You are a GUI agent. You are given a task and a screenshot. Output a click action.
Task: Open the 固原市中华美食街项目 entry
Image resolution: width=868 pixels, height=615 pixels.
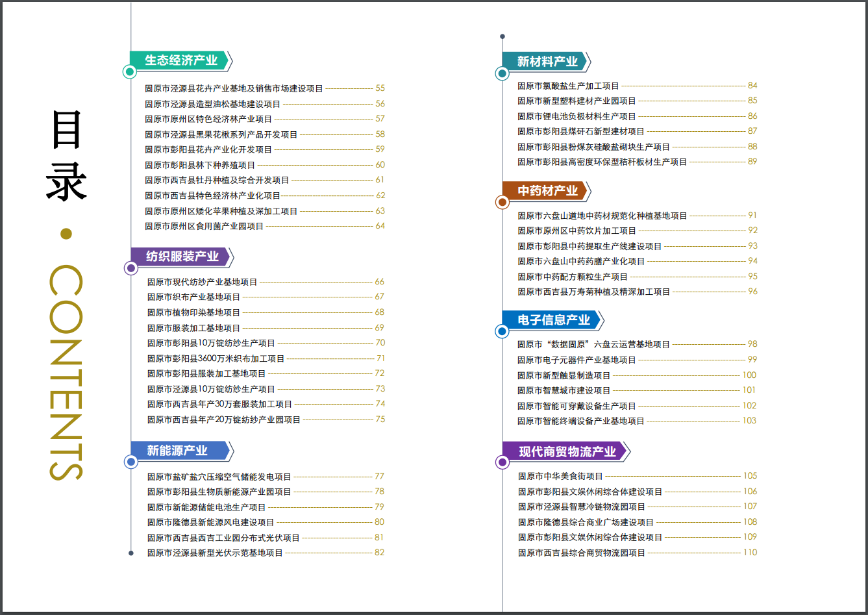560,476
